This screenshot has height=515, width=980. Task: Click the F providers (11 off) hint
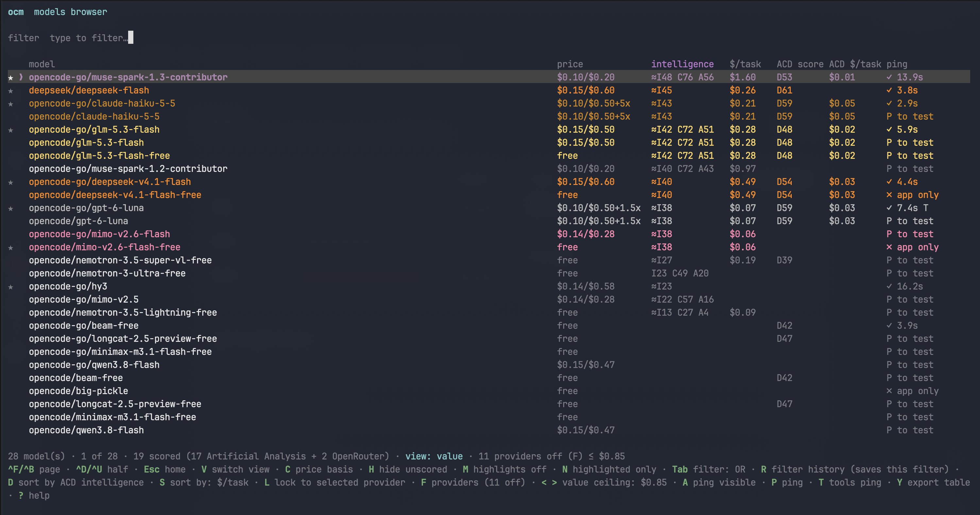point(473,482)
